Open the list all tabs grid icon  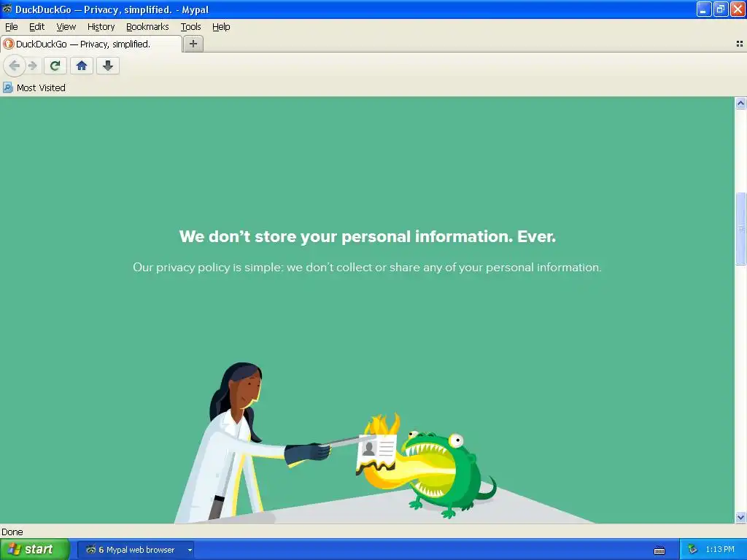740,44
